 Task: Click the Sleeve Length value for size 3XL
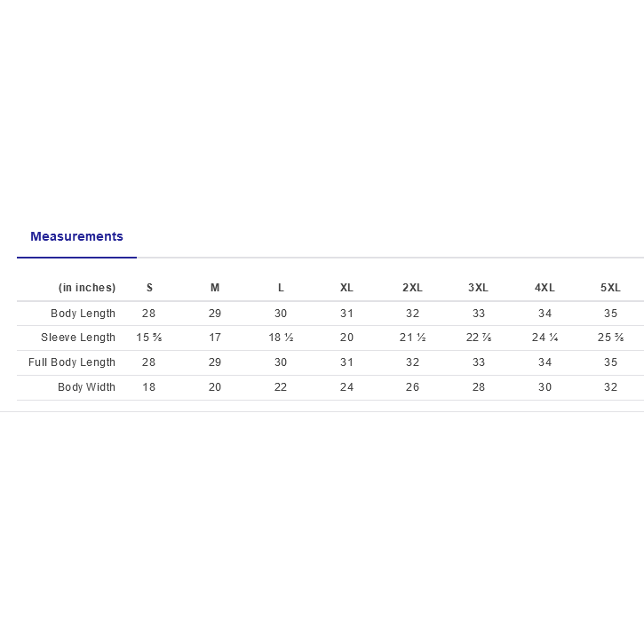coord(479,338)
